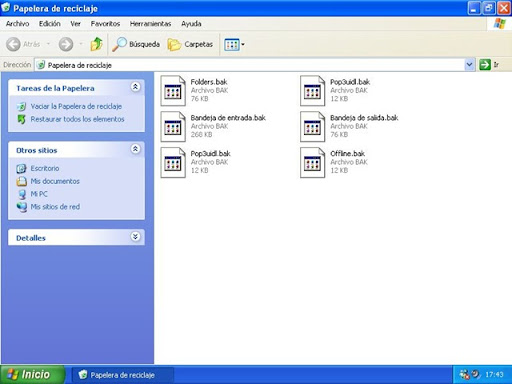Click the second system tray icon
The width and height of the screenshot is (512, 384).
(x=476, y=375)
